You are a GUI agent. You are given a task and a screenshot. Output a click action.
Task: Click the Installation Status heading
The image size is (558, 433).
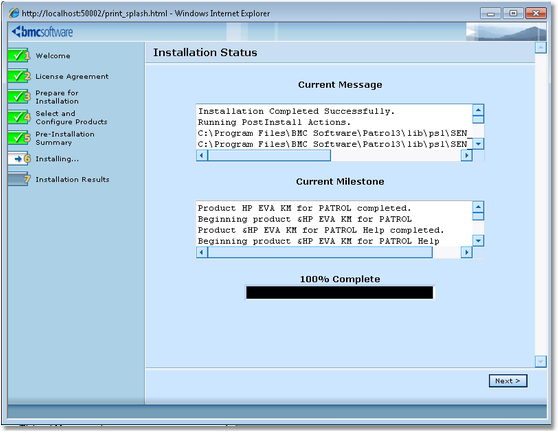coord(205,53)
